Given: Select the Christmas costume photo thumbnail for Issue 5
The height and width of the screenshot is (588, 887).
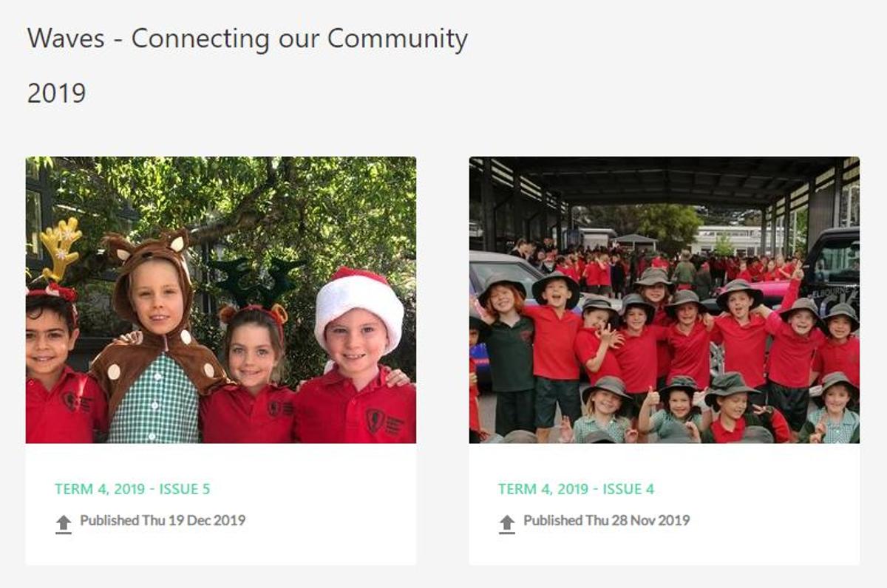Looking at the screenshot, I should tap(221, 300).
